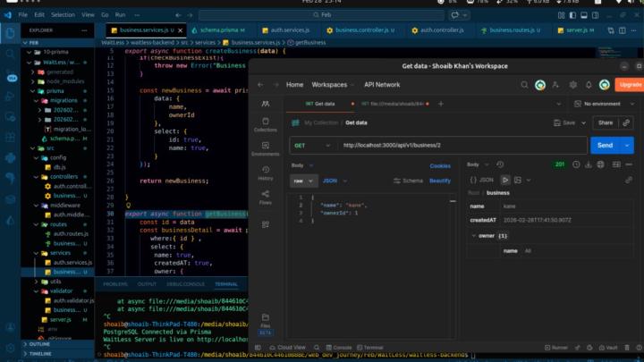Open the Files BETA section in Postman

coord(266,324)
